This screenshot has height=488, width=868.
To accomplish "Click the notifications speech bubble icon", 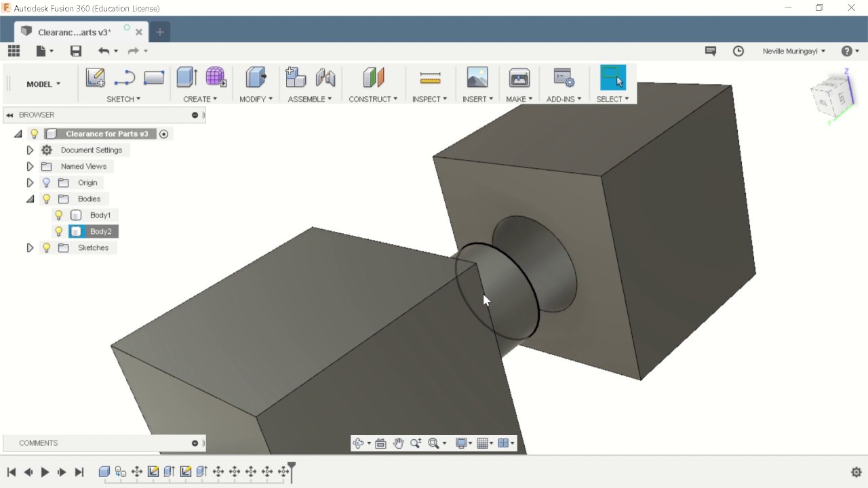I will (x=711, y=51).
